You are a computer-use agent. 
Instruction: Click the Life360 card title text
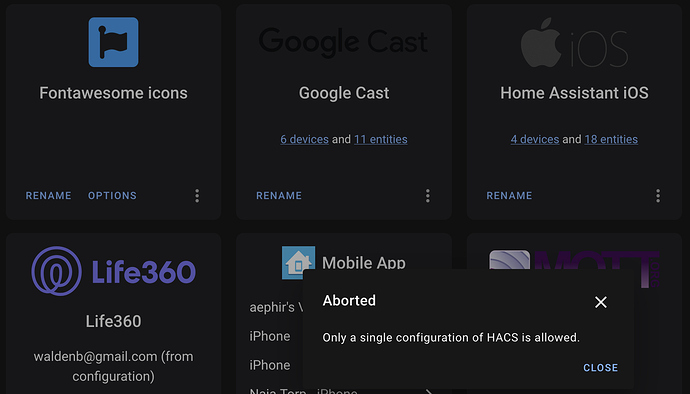click(x=114, y=321)
